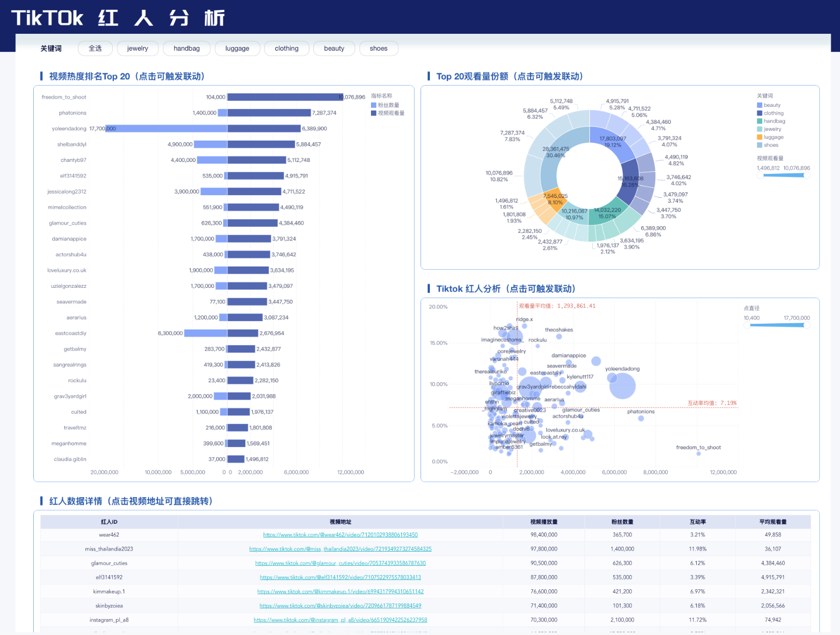Click the 视频播放量 table column header
The height and width of the screenshot is (635, 840).
543,522
